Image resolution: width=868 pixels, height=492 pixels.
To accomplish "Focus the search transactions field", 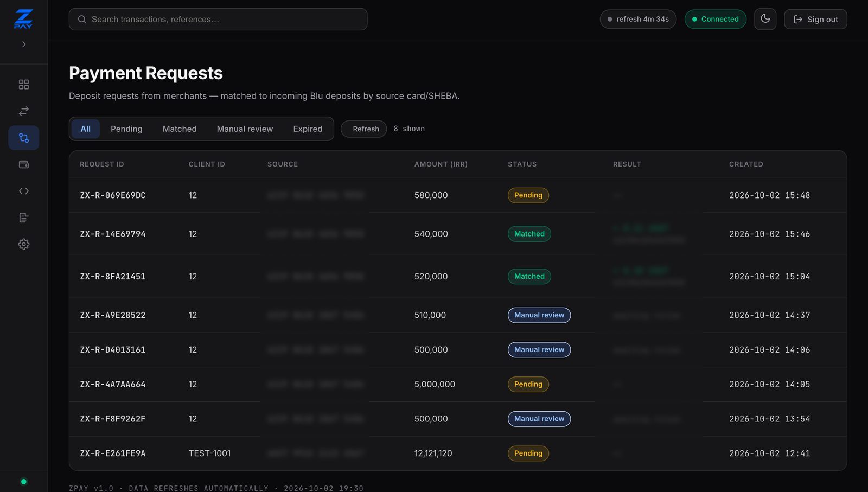I will [x=218, y=19].
